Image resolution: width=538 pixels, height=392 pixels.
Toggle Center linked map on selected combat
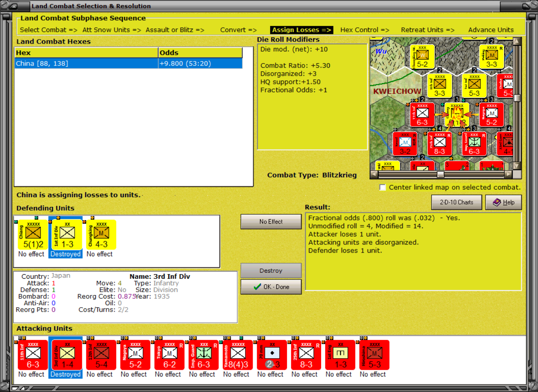click(383, 187)
